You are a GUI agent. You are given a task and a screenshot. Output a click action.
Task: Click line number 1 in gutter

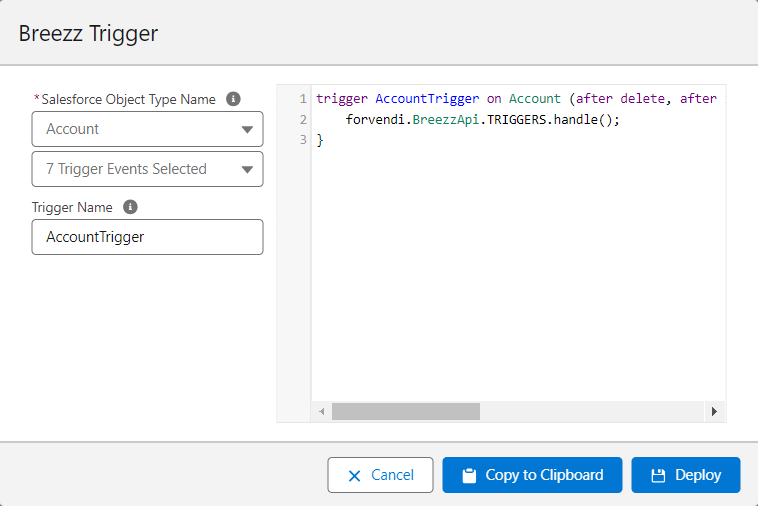click(x=303, y=99)
